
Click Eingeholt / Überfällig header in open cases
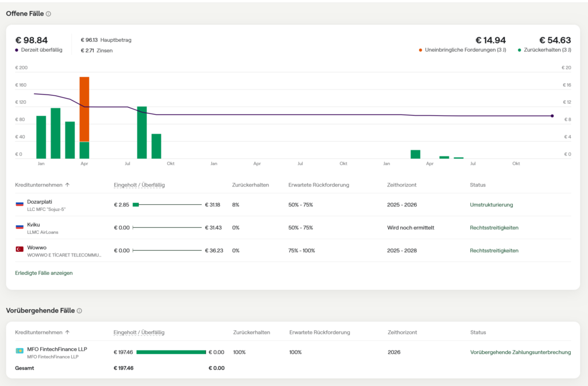pos(139,185)
